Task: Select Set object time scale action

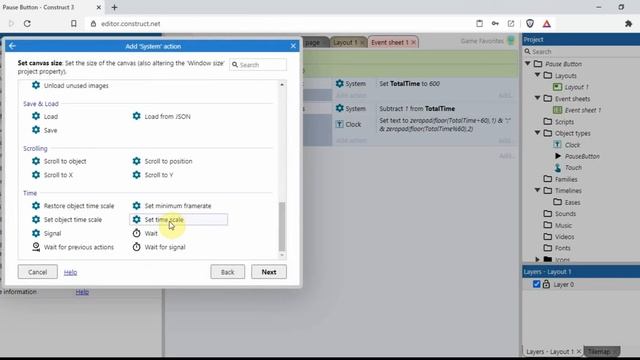Action: coord(67,220)
